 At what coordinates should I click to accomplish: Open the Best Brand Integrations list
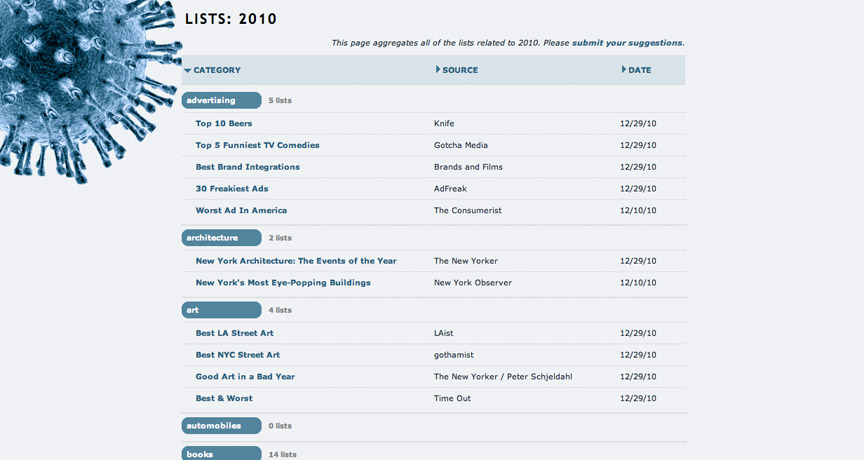coord(248,167)
